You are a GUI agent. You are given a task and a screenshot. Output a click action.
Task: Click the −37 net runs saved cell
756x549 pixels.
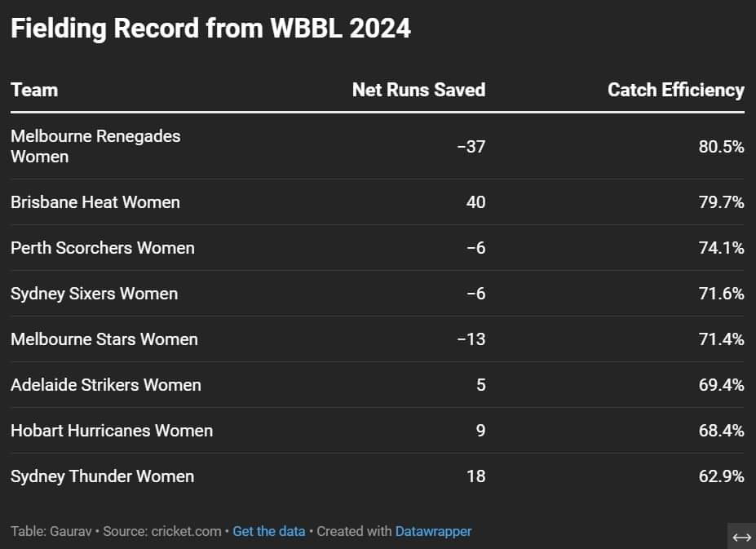click(x=471, y=147)
